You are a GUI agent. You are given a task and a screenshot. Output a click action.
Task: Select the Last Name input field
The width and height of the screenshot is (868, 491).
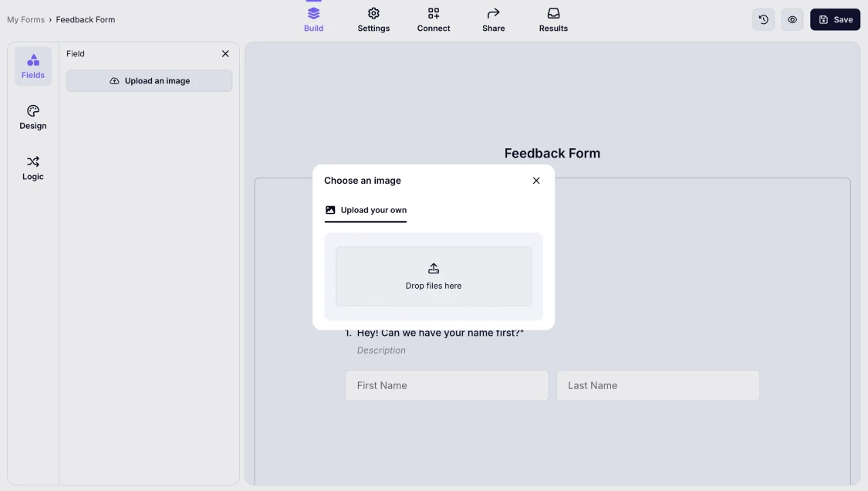[x=657, y=385]
